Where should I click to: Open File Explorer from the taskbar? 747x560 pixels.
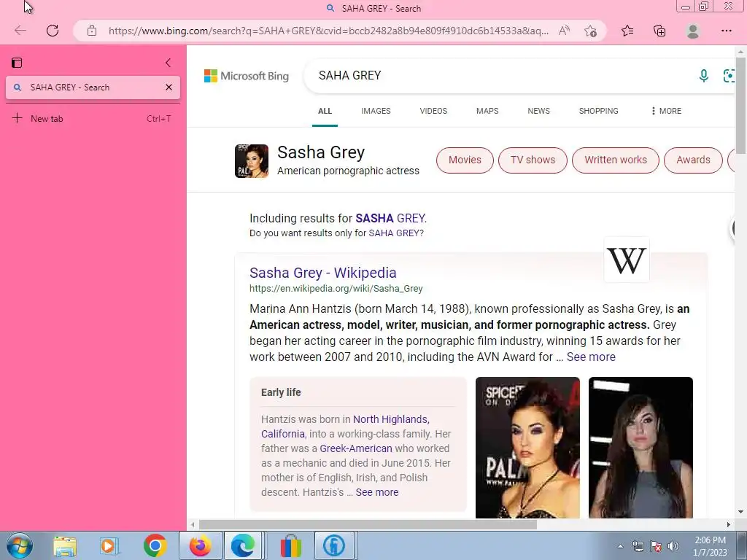pyautogui.click(x=65, y=546)
